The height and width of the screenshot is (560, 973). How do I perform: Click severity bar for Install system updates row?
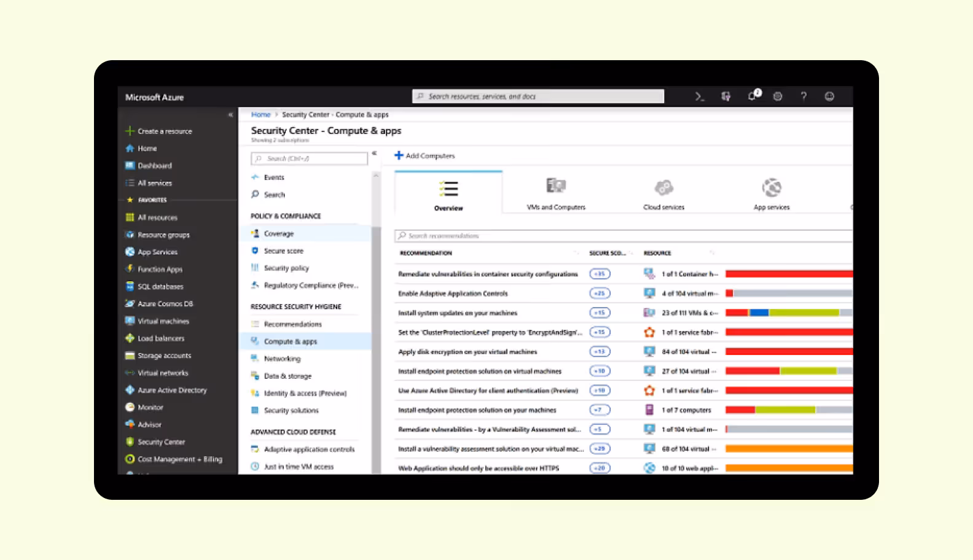[789, 313]
